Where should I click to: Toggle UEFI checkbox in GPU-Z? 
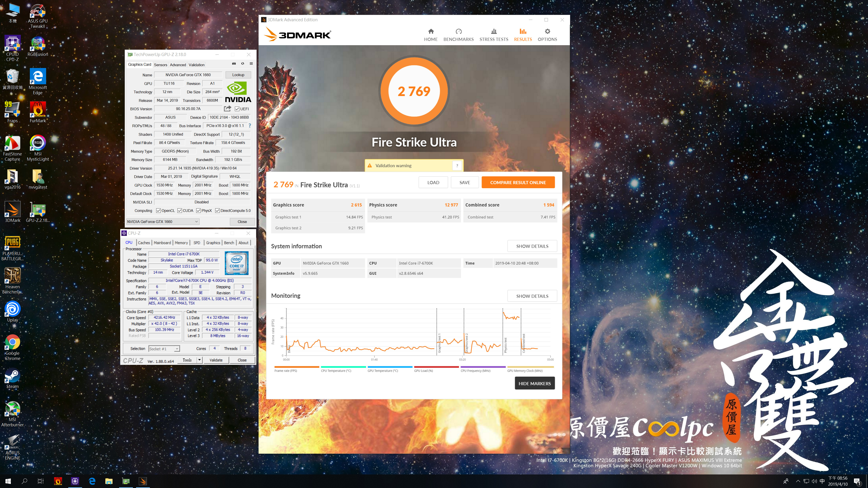[237, 109]
